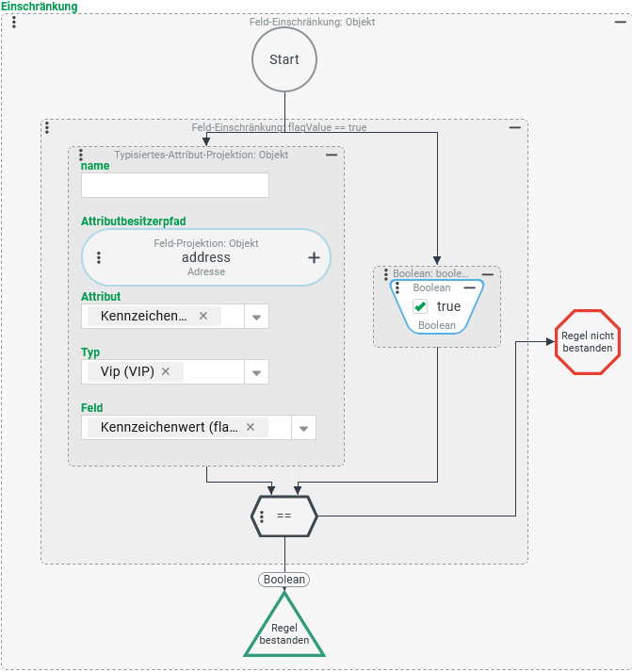Collapse the flagValue == true block
Viewport: 632px width, 672px height.
pyautogui.click(x=514, y=127)
